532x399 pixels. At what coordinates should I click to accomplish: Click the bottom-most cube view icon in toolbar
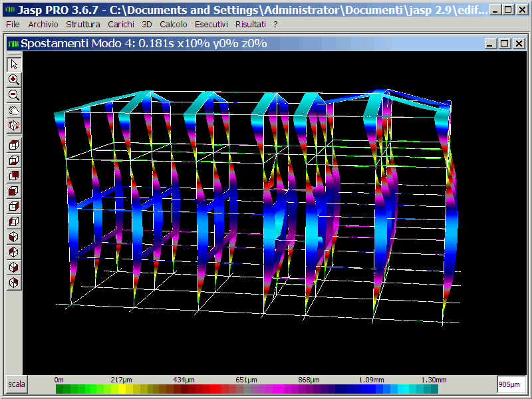click(x=14, y=283)
